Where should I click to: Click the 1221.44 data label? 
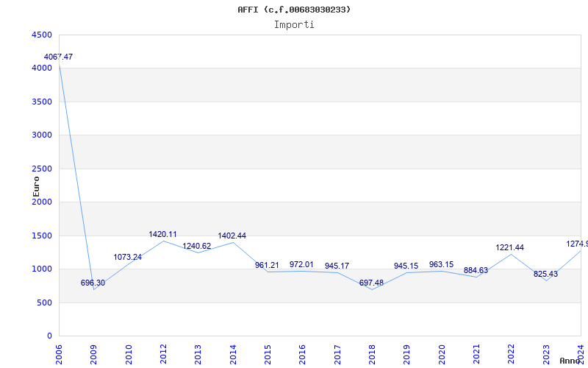[509, 247]
